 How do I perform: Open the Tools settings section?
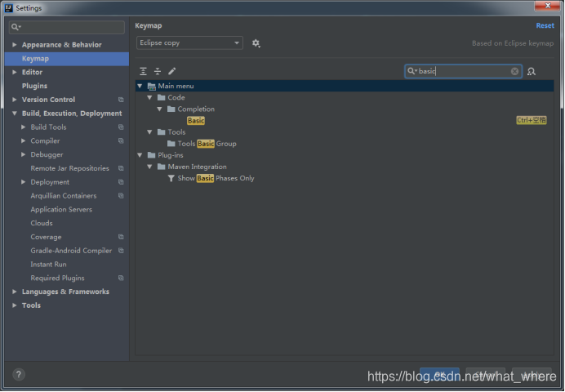click(31, 305)
